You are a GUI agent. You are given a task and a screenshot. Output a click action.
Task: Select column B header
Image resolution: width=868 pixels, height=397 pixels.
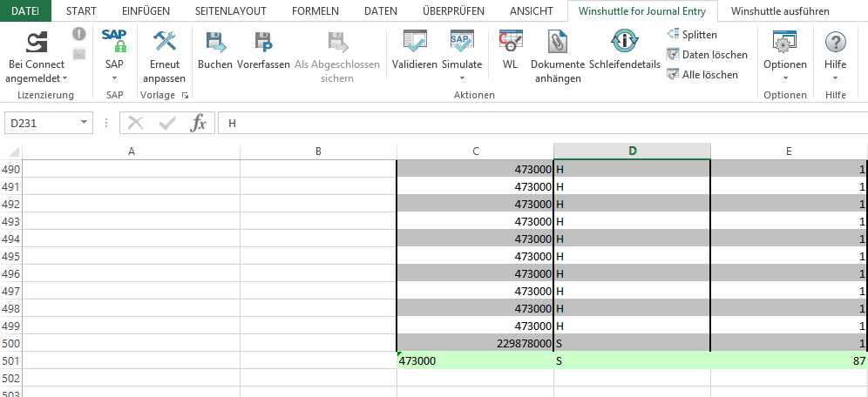coord(318,151)
